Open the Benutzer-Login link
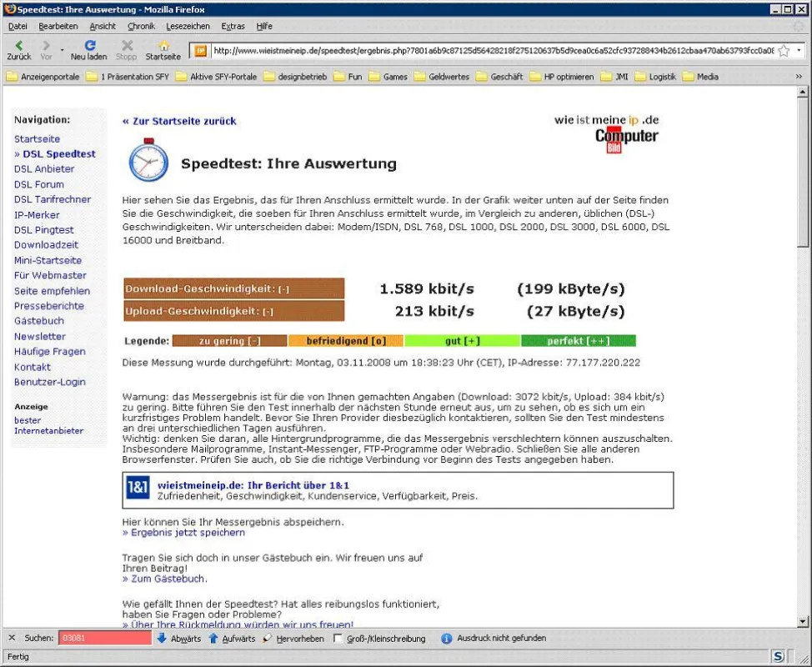This screenshot has height=667, width=812. 50,382
